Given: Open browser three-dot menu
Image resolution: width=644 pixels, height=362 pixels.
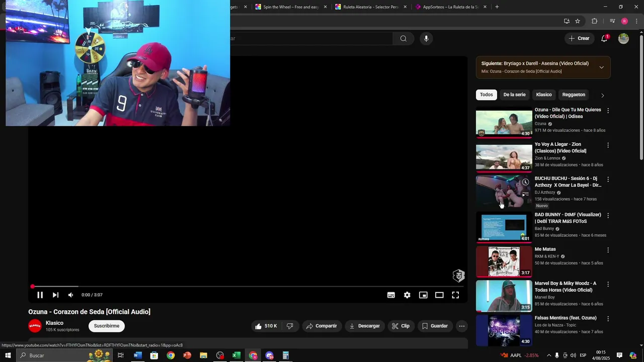Looking at the screenshot, I should pyautogui.click(x=636, y=21).
